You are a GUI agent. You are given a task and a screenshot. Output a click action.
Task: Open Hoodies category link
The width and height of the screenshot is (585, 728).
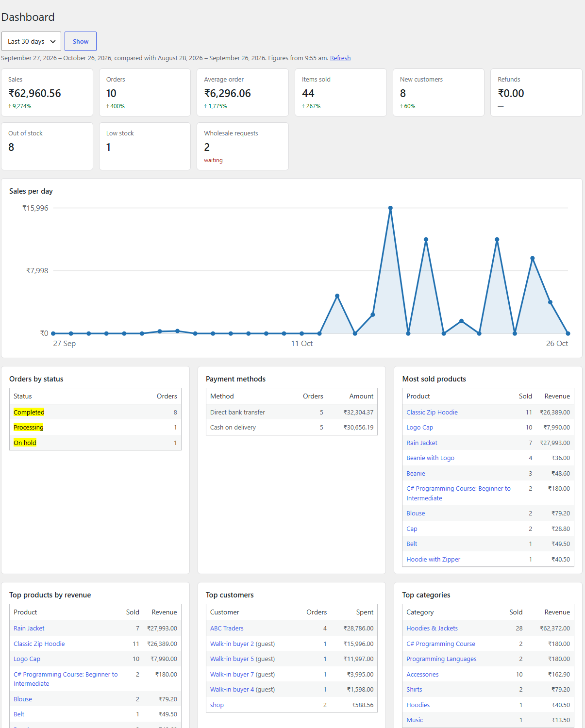click(x=418, y=705)
